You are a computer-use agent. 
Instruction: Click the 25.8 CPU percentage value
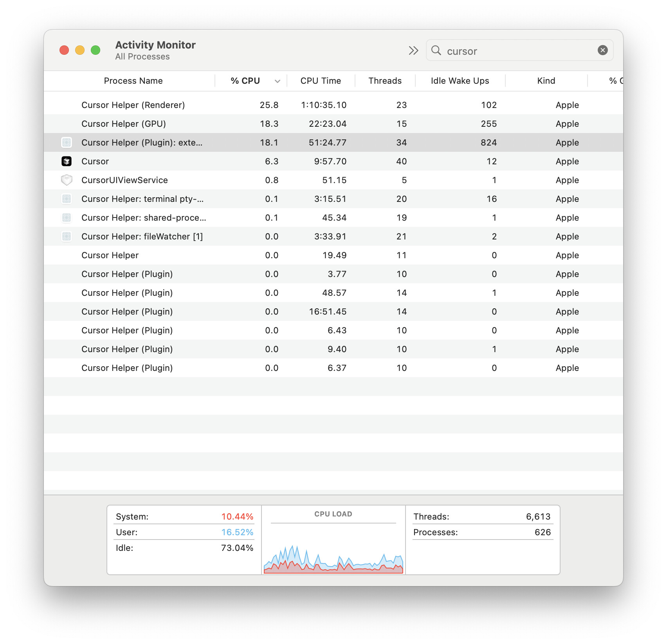click(269, 105)
